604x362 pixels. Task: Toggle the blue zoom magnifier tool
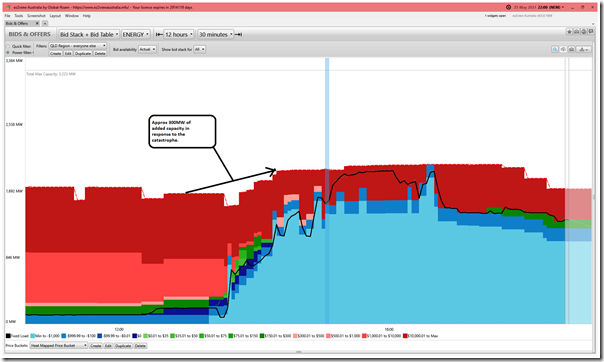[555, 49]
